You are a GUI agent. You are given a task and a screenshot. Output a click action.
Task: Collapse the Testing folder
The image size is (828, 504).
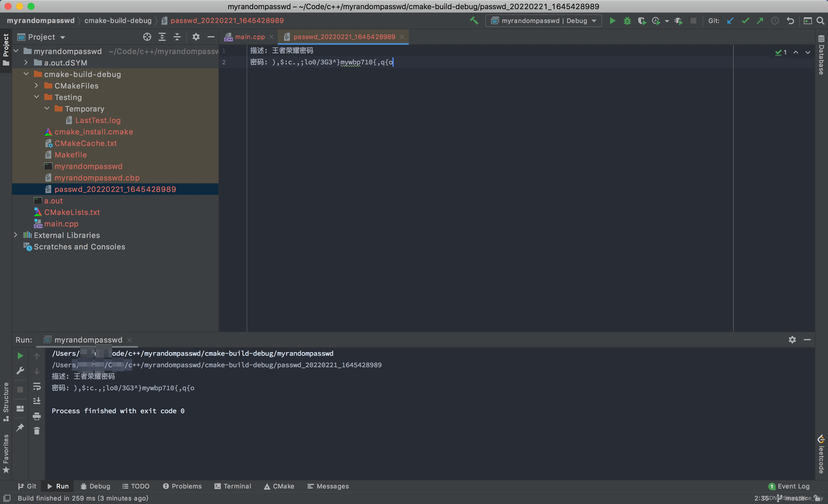click(x=37, y=97)
